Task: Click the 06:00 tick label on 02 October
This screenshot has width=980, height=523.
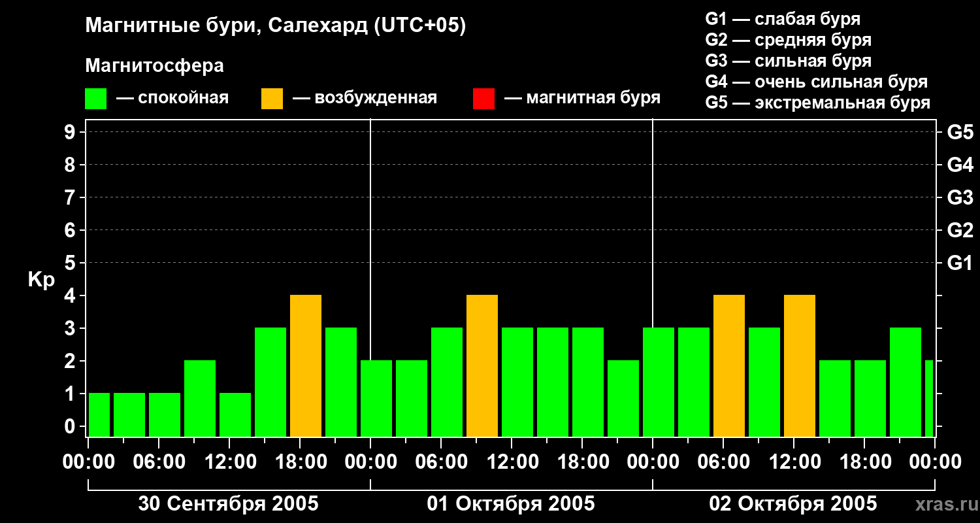Action: [x=723, y=462]
